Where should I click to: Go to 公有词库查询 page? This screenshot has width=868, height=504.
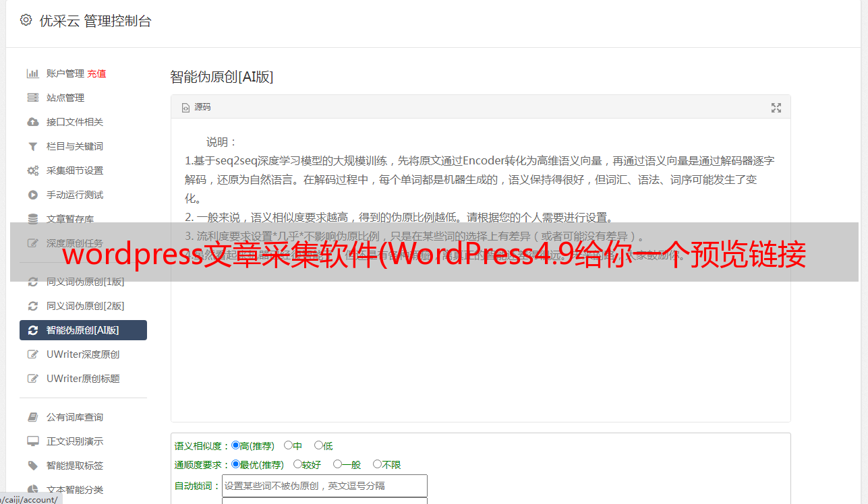click(75, 417)
